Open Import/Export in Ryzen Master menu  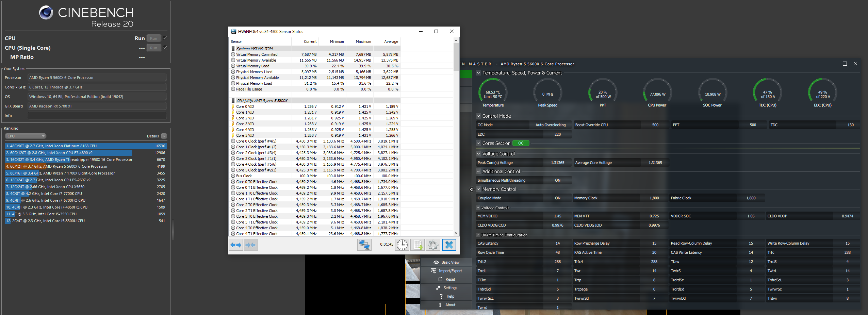(446, 271)
